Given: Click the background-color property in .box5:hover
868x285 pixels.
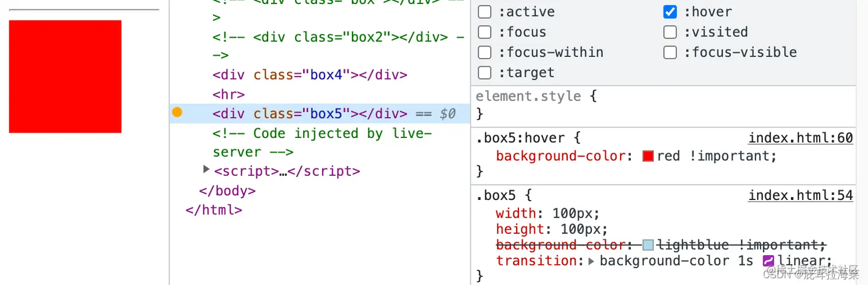Looking at the screenshot, I should pos(560,156).
